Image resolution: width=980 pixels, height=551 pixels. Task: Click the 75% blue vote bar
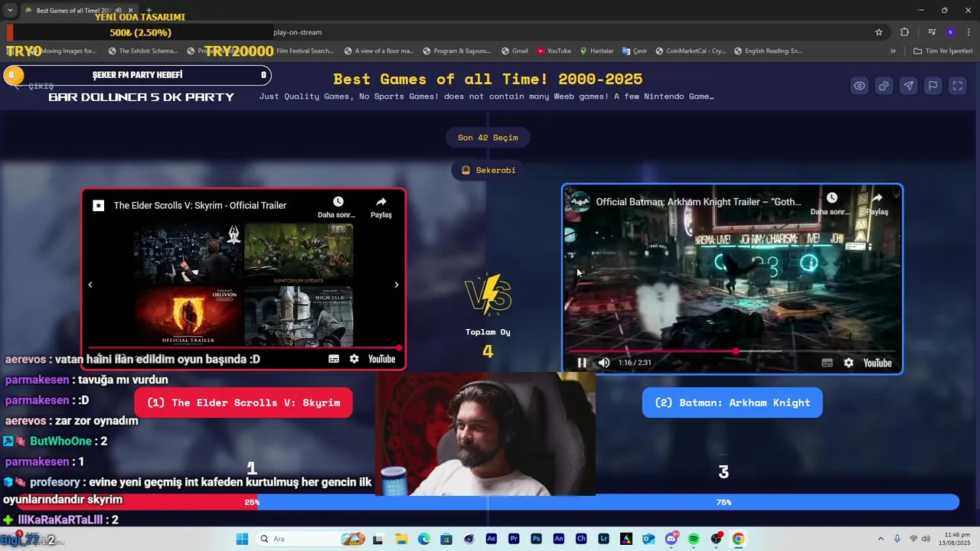point(724,502)
